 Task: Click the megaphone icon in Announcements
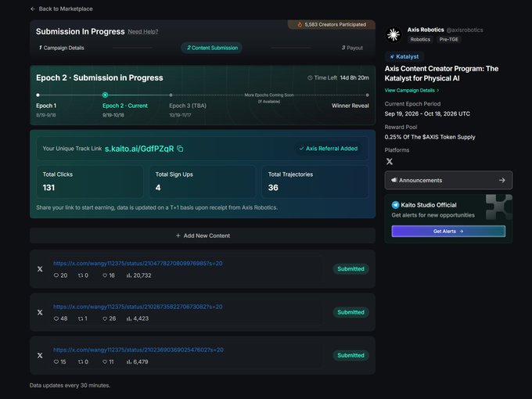[394, 180]
